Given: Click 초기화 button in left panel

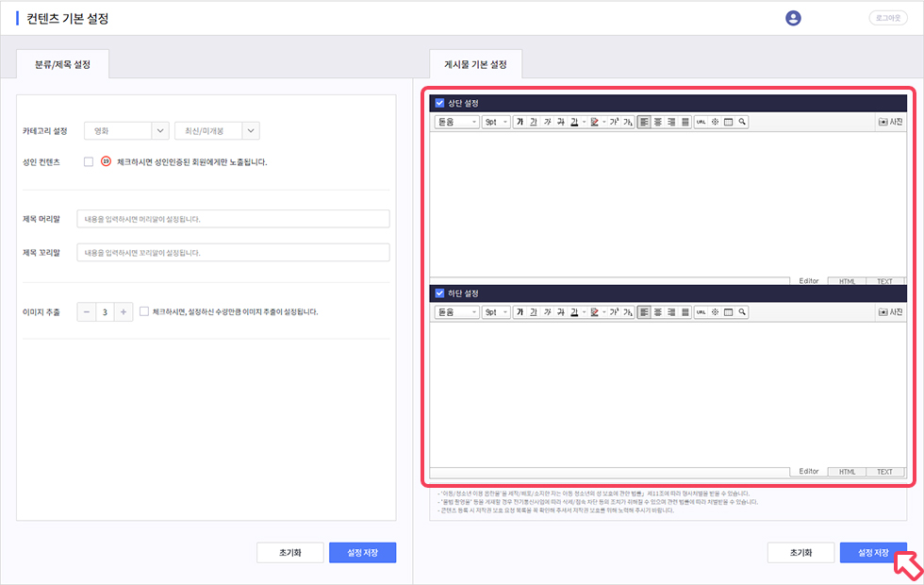Looking at the screenshot, I should pos(290,553).
